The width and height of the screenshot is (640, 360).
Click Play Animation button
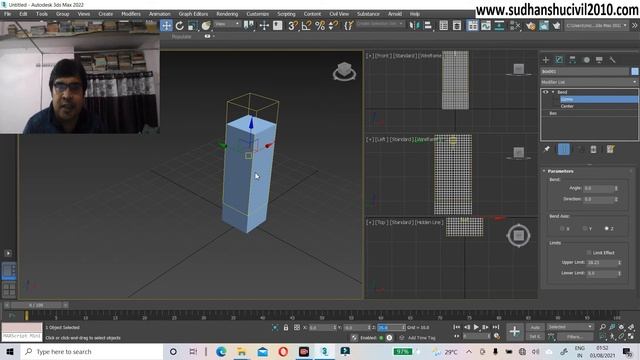[476, 327]
